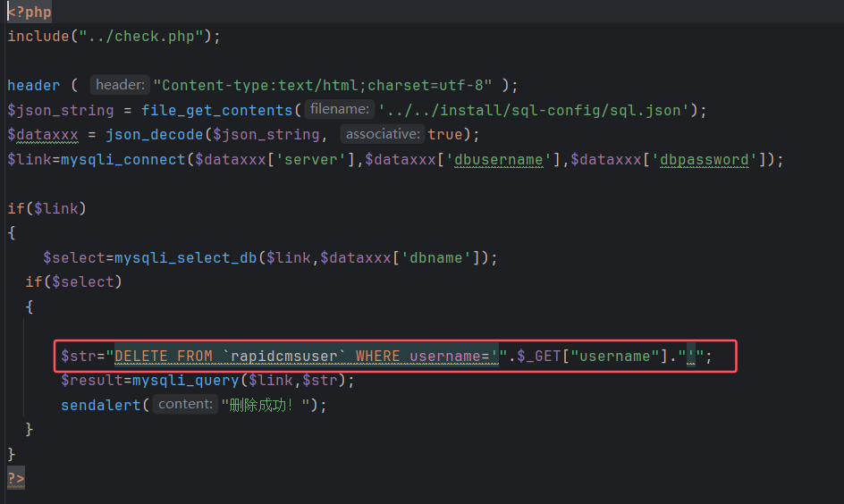Click the "content:" parameter hint
The image size is (844, 504).
[x=186, y=405]
